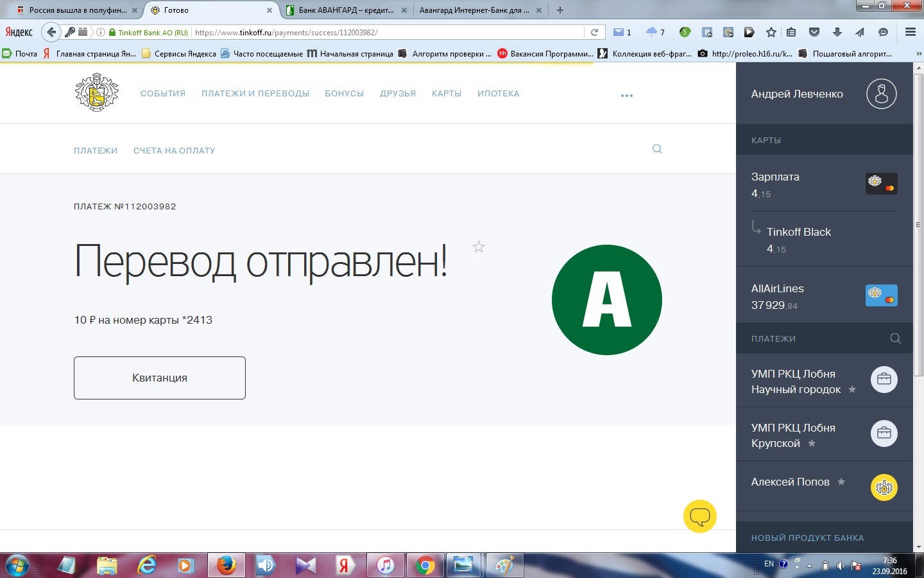The image size is (924, 578).
Task: Toggle favorite star for Научный городок payment
Action: (x=852, y=389)
